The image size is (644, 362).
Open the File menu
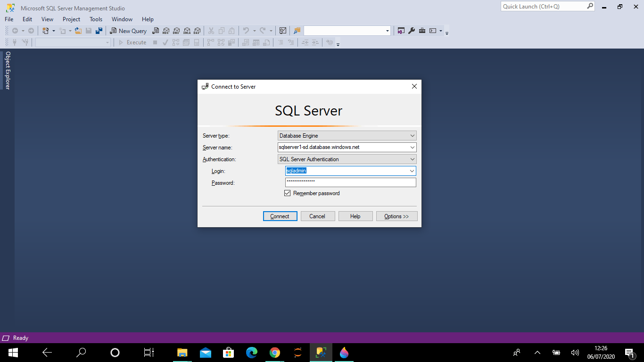click(x=9, y=19)
